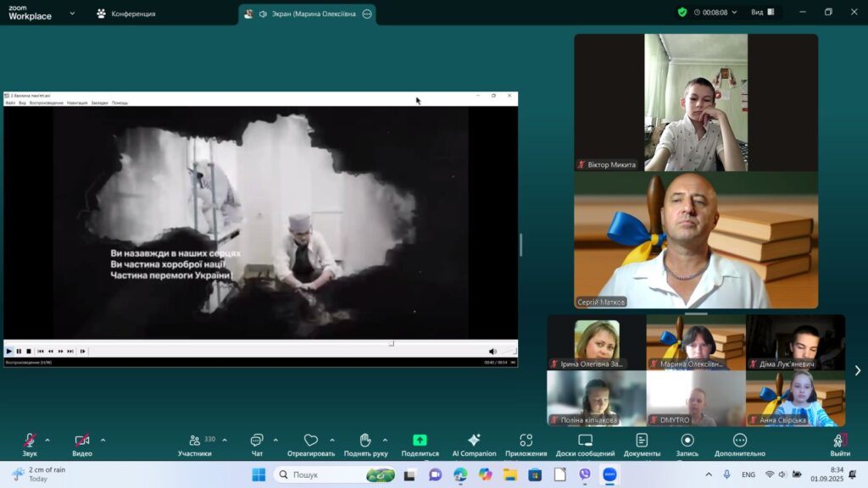Open the Приложения apps panel

pos(526,445)
